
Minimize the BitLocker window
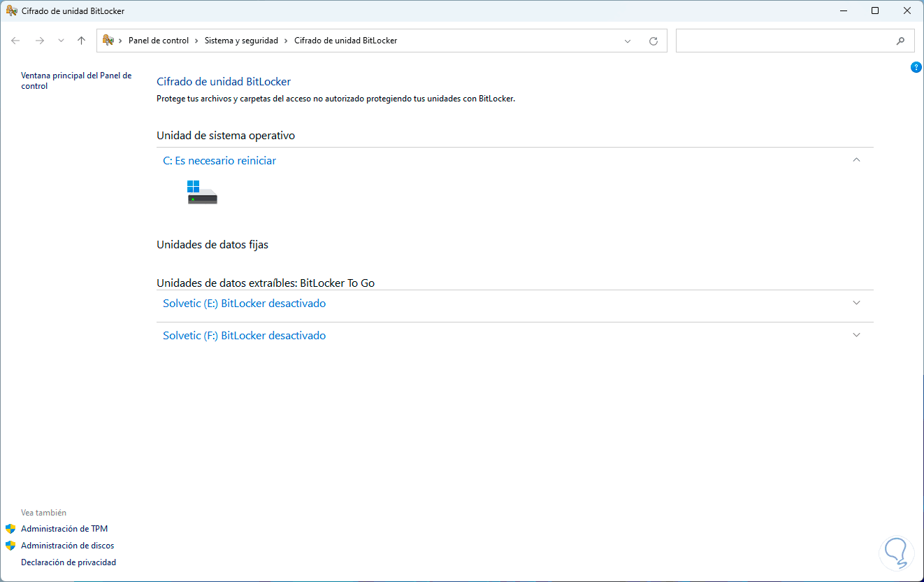point(843,10)
